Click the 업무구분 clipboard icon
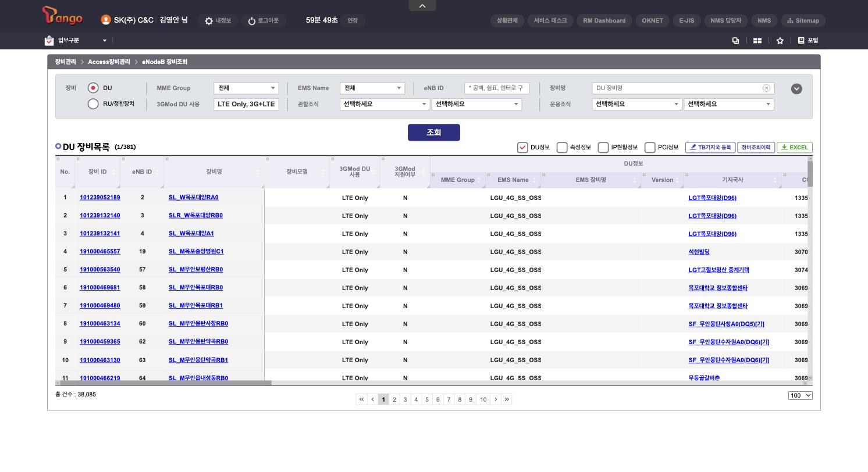Image resolution: width=868 pixels, height=472 pixels. pyautogui.click(x=49, y=41)
